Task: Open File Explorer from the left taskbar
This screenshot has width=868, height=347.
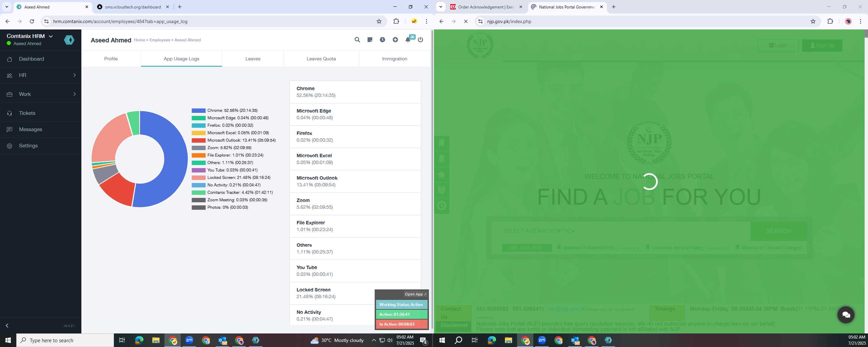Action: click(x=156, y=340)
